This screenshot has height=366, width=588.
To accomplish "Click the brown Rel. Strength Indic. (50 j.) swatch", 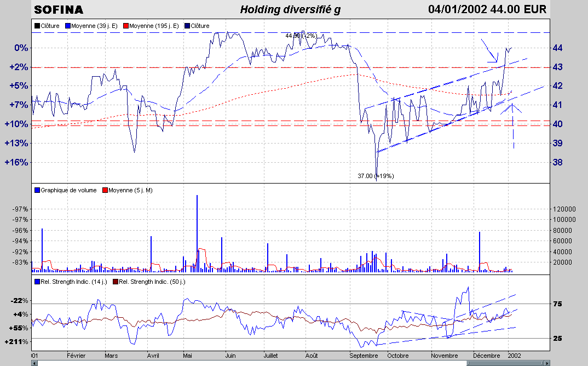I will pyautogui.click(x=116, y=282).
